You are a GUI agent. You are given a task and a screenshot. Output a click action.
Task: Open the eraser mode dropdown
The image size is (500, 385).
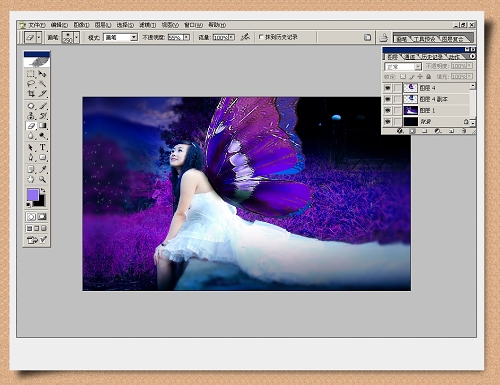[x=134, y=37]
